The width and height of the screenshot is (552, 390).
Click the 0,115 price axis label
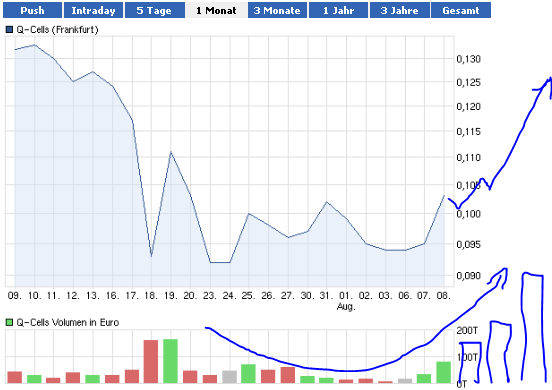pos(469,132)
